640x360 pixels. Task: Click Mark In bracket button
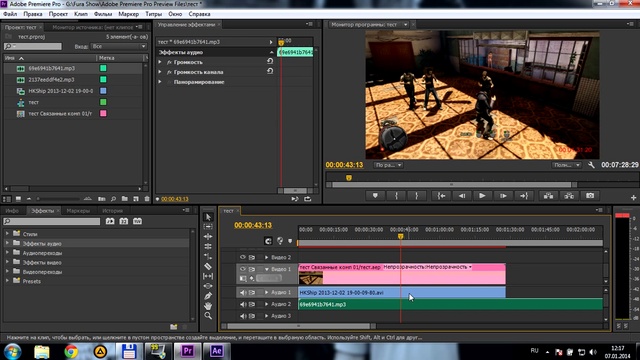(396, 196)
